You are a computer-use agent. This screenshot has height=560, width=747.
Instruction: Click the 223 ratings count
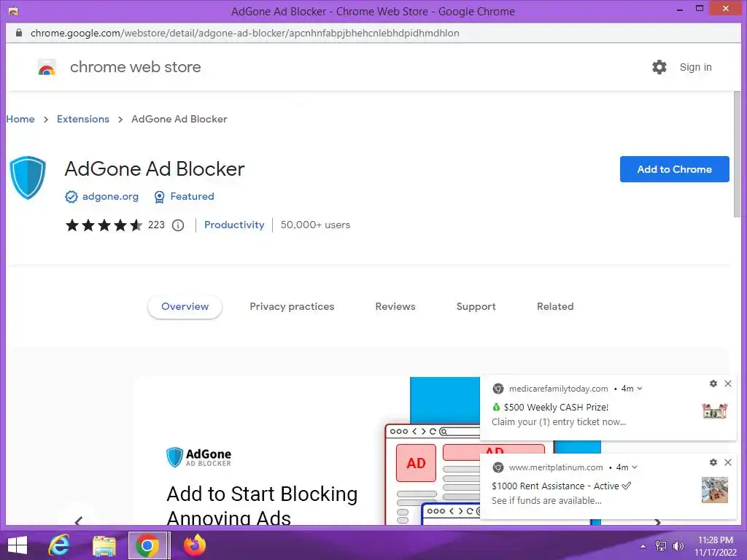tap(156, 225)
